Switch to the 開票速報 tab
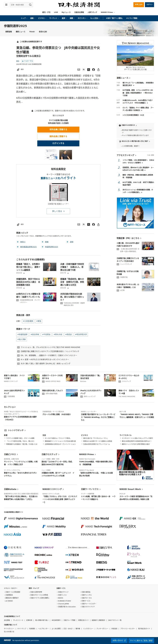Viewport: 158px width, 644px height. pos(9,32)
